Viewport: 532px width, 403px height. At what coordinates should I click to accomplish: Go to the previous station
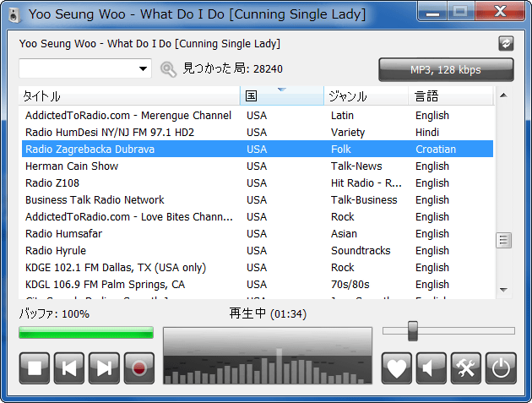pyautogui.click(x=69, y=368)
